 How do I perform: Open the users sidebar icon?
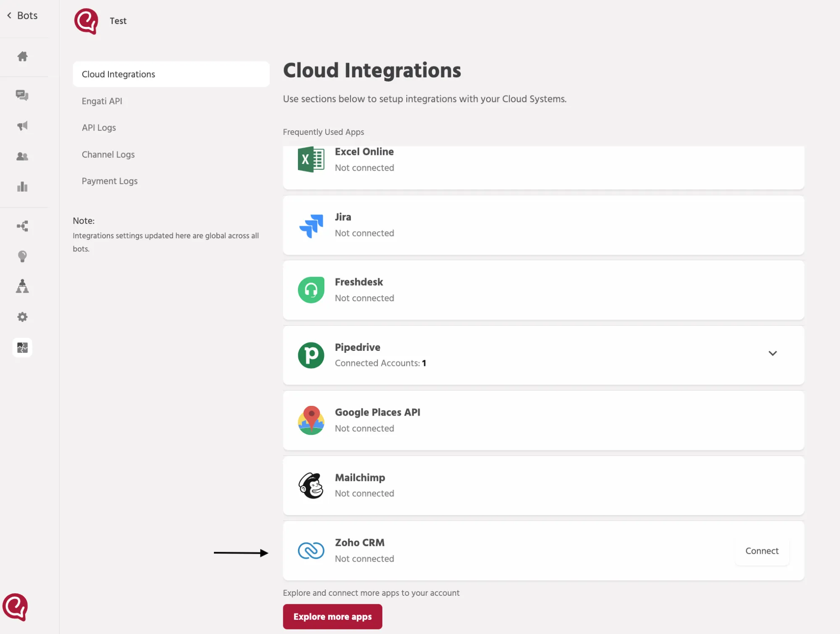pos(22,156)
